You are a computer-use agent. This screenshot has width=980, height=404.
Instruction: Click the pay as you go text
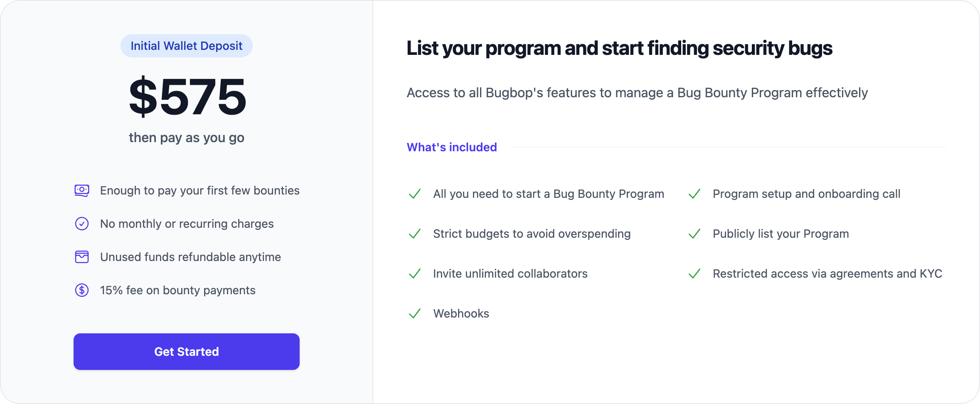pos(186,138)
